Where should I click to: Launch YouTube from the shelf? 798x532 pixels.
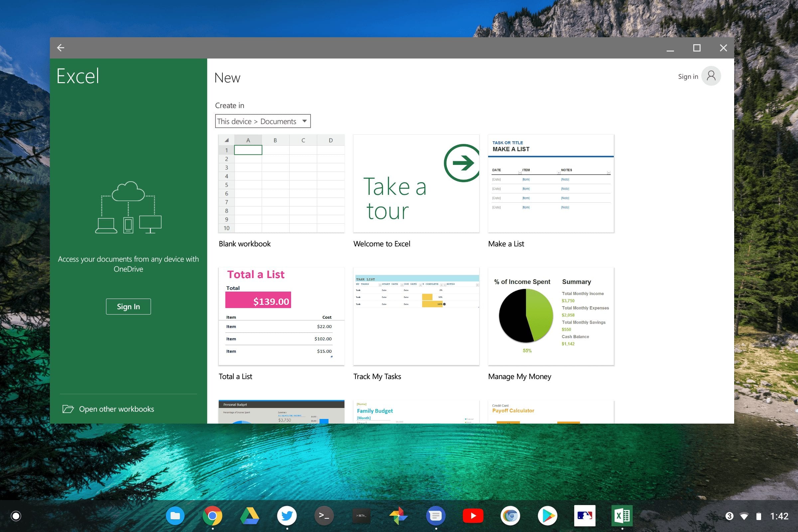pos(473,516)
